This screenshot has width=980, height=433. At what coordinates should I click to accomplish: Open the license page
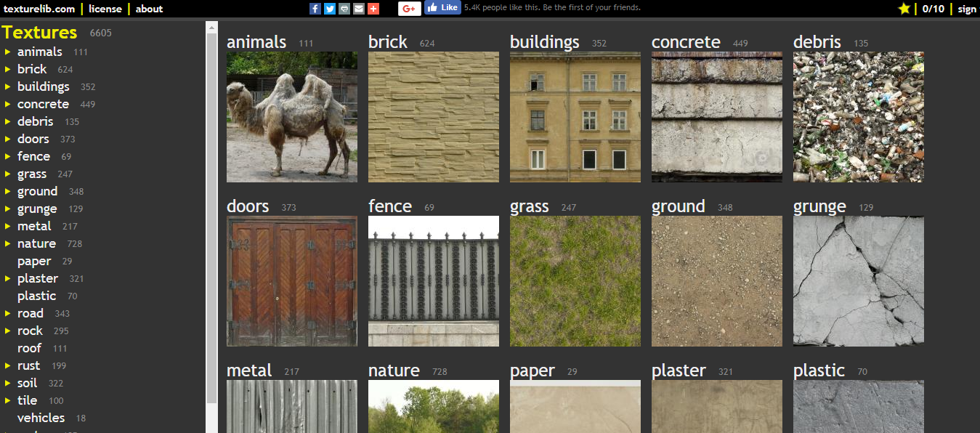105,9
